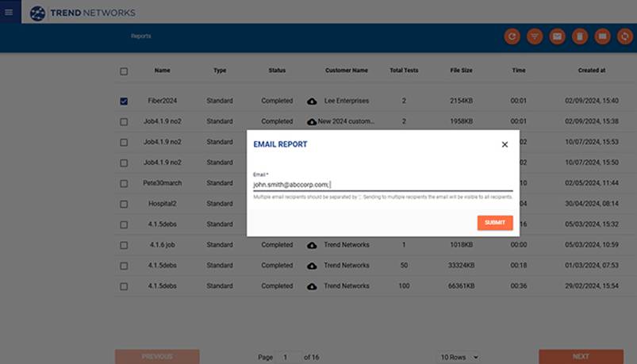Go to the Next page

[580, 357]
